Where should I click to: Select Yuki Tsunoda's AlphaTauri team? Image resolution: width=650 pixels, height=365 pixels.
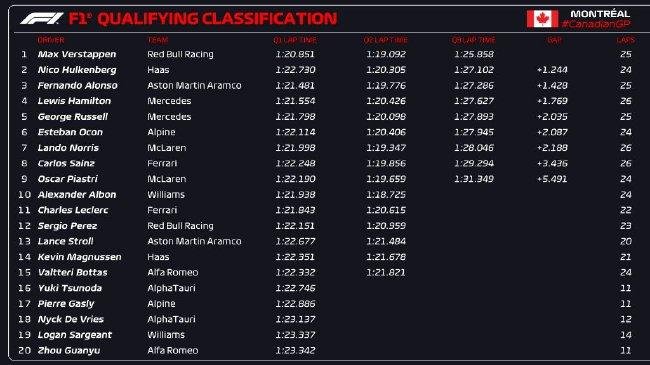(171, 288)
